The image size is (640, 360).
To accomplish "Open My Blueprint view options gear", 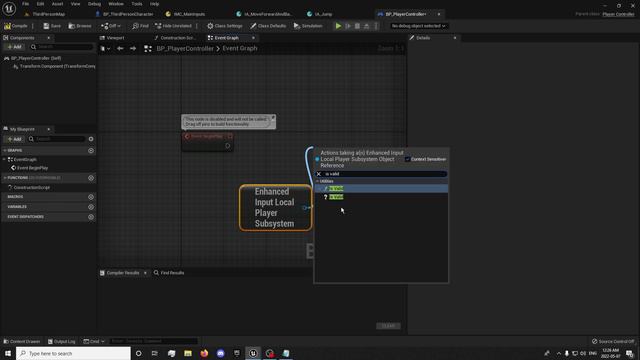I will click(x=91, y=139).
